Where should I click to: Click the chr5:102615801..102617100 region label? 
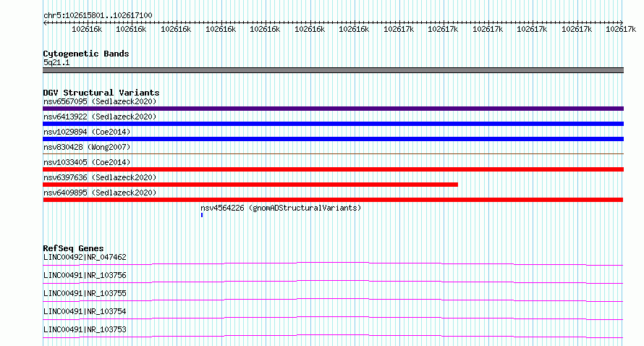pos(98,16)
